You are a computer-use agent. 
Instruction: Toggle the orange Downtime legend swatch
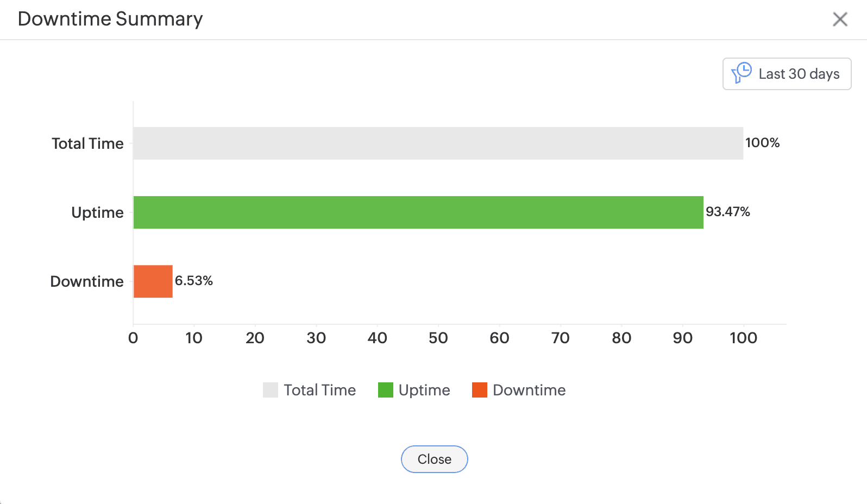pyautogui.click(x=480, y=390)
